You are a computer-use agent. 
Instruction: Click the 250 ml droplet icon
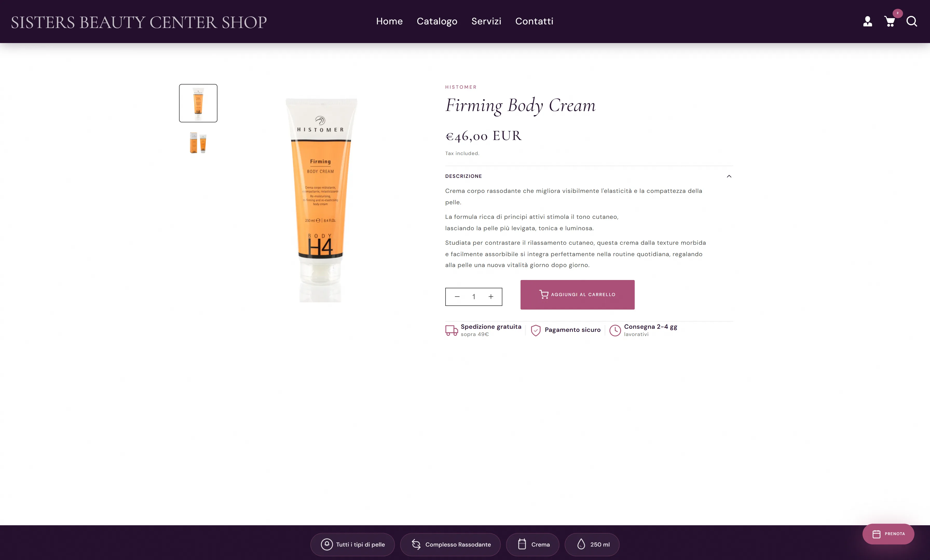(581, 544)
